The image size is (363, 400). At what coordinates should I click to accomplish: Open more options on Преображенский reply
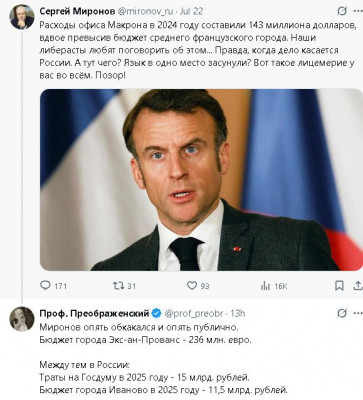(358, 313)
